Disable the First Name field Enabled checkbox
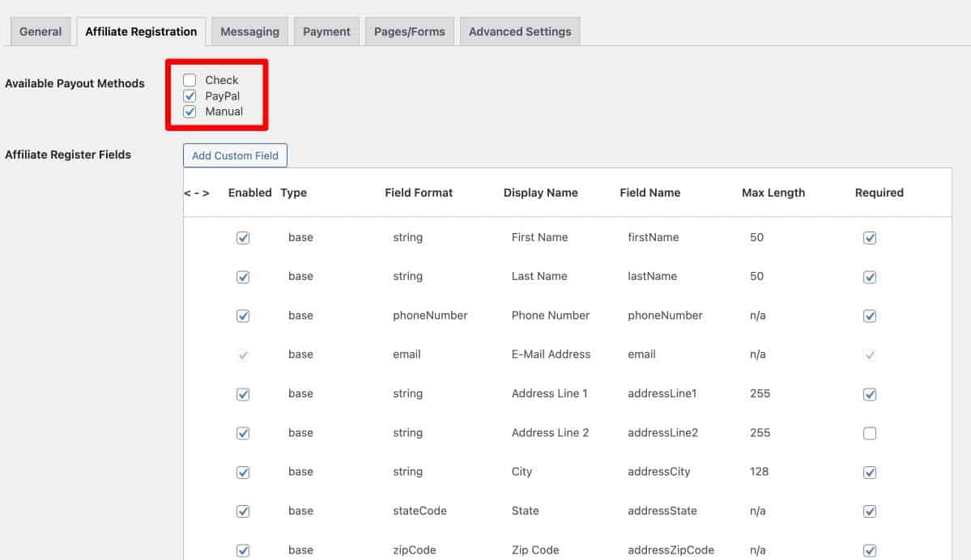This screenshot has width=971, height=560. [x=243, y=238]
